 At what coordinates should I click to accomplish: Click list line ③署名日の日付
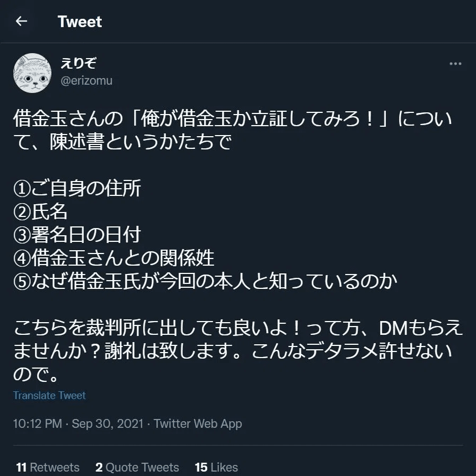pos(77,235)
